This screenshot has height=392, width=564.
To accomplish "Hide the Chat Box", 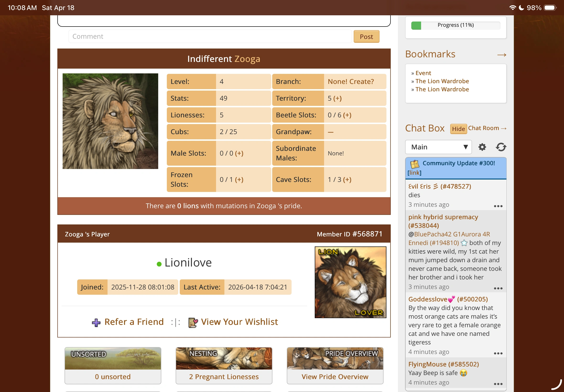I will (x=458, y=129).
